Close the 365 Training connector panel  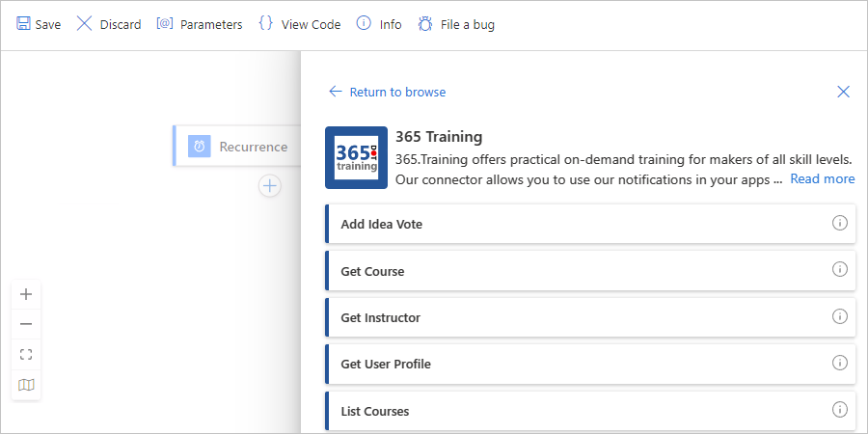pos(843,92)
